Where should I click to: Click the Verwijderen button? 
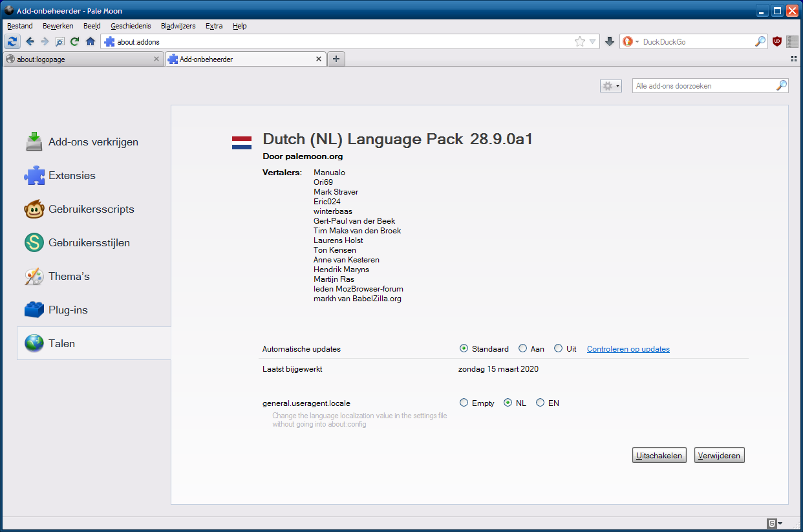[720, 455]
